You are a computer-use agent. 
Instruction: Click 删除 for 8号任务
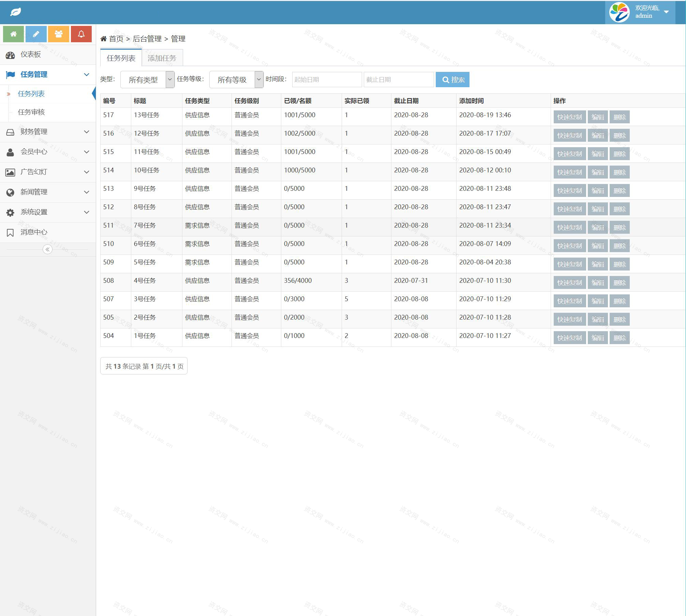(620, 209)
